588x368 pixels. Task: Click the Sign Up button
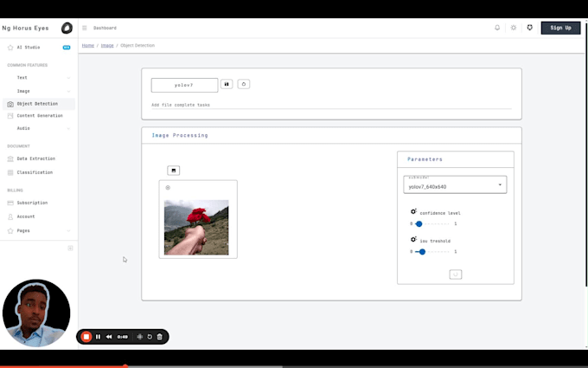click(x=560, y=28)
